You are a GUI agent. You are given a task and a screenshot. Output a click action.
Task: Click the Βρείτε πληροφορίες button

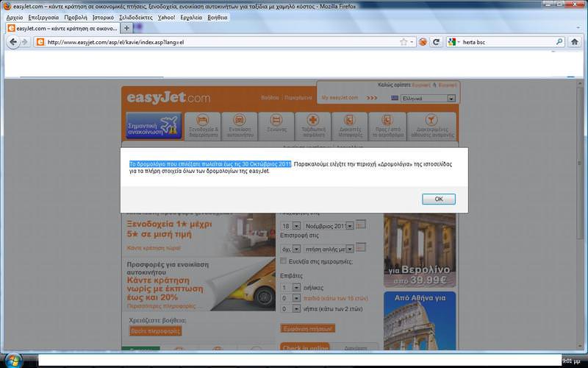tap(155, 331)
